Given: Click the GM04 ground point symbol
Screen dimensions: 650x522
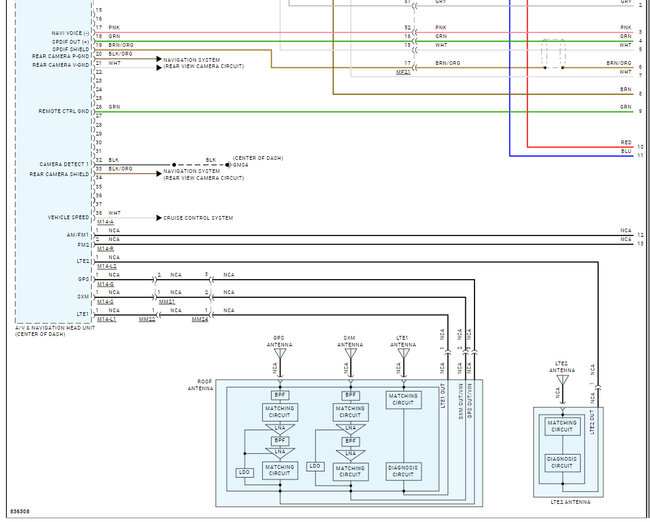Looking at the screenshot, I should tap(228, 165).
